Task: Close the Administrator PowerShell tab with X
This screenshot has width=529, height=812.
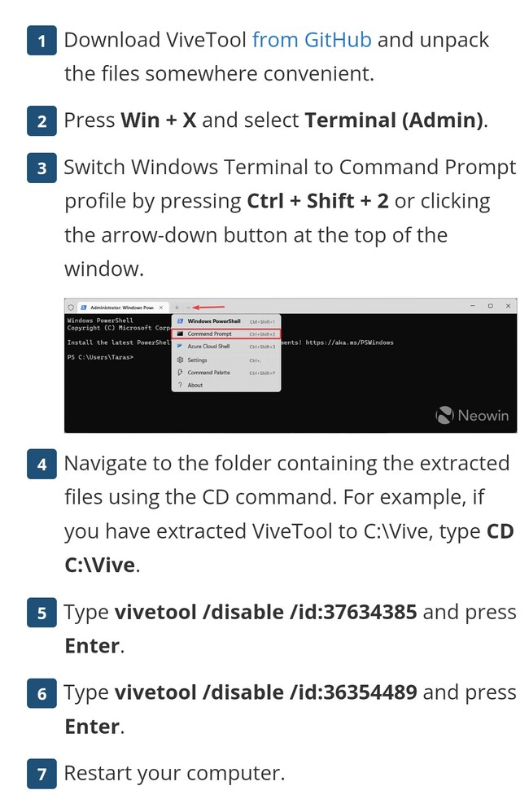Action: [161, 307]
